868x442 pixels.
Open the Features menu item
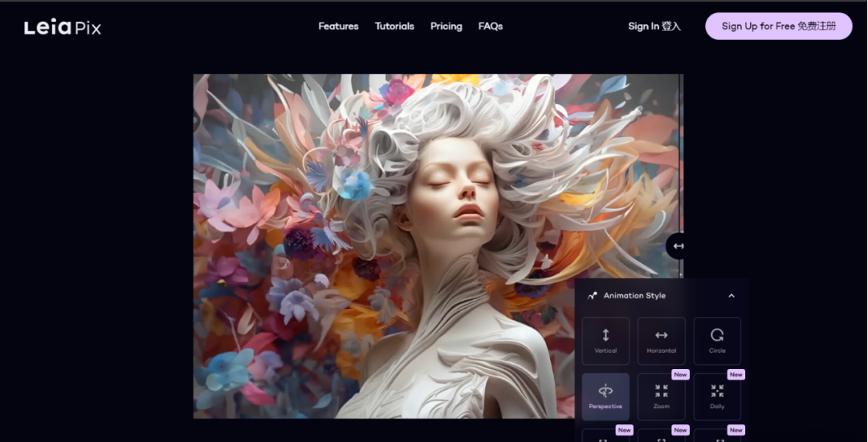tap(338, 26)
